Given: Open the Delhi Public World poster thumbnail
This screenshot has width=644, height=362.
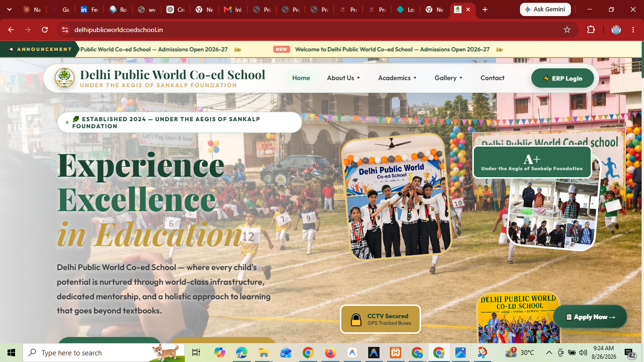Looking at the screenshot, I should point(518,318).
